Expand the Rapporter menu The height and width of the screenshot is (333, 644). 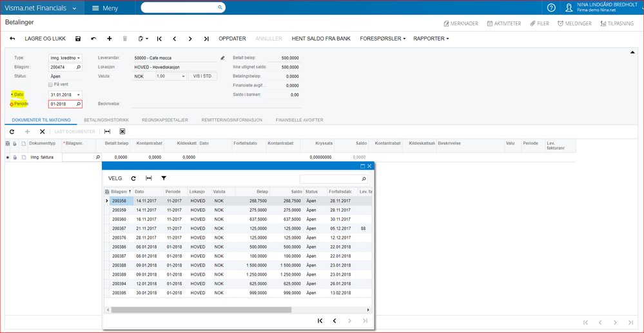[x=431, y=39]
